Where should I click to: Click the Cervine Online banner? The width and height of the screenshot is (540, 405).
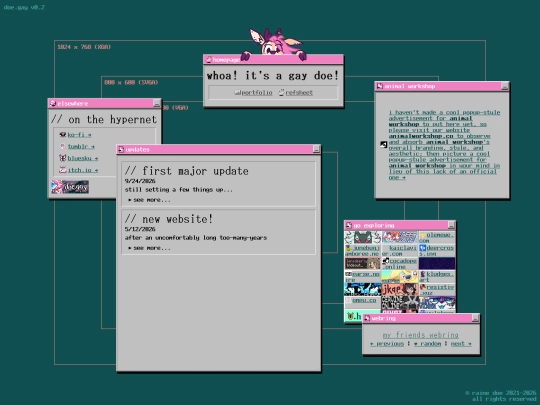click(x=399, y=302)
